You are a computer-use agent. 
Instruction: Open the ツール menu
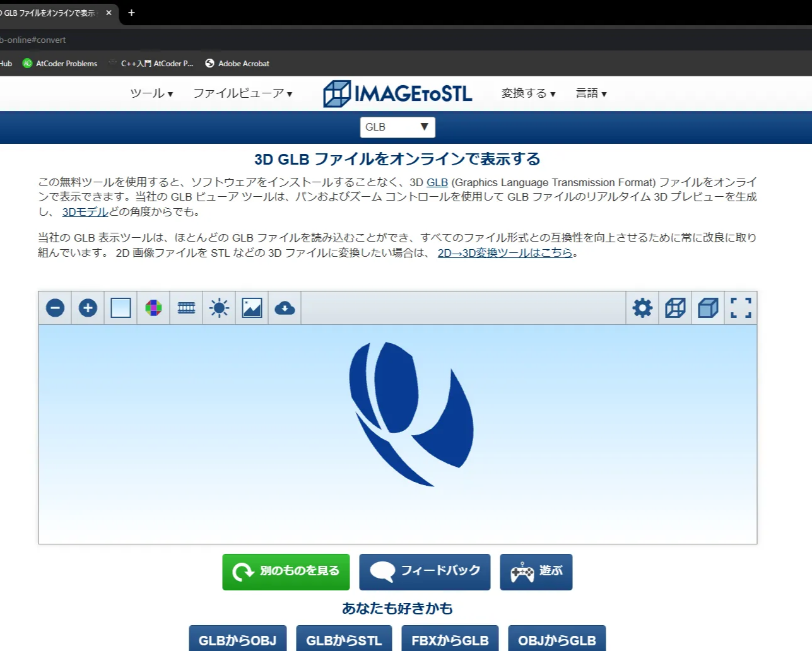[150, 93]
